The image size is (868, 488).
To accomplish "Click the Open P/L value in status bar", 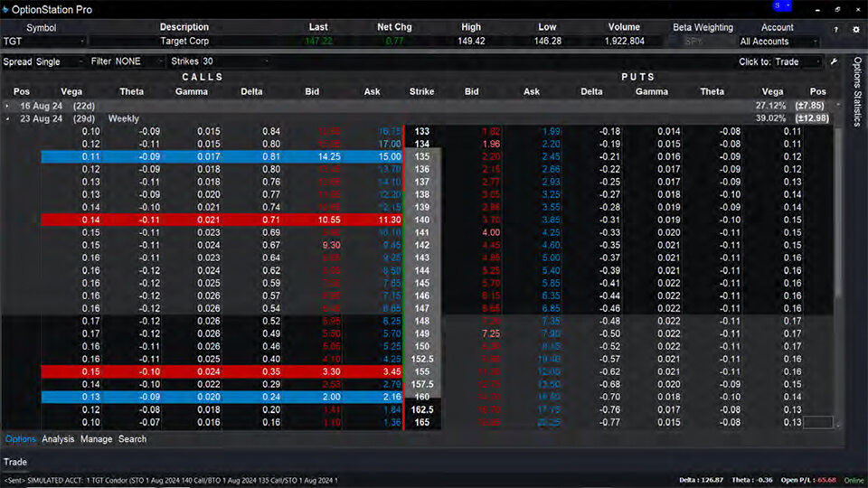I will tap(826, 480).
